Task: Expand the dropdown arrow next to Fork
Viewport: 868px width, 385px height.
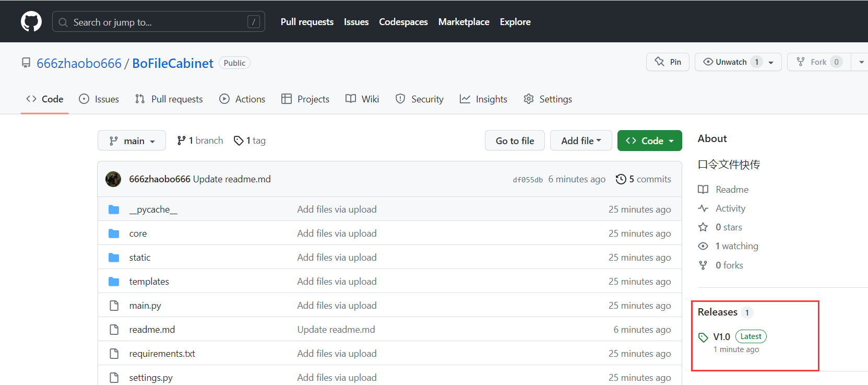Action: point(861,62)
